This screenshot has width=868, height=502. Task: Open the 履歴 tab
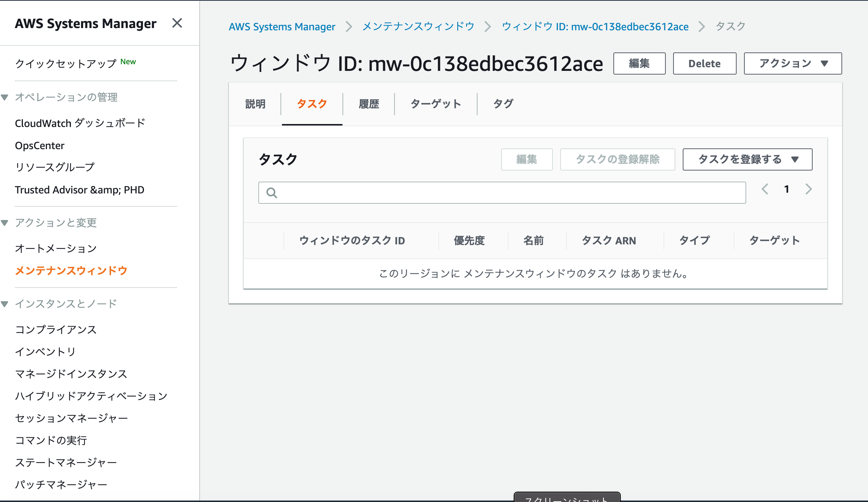tap(369, 104)
